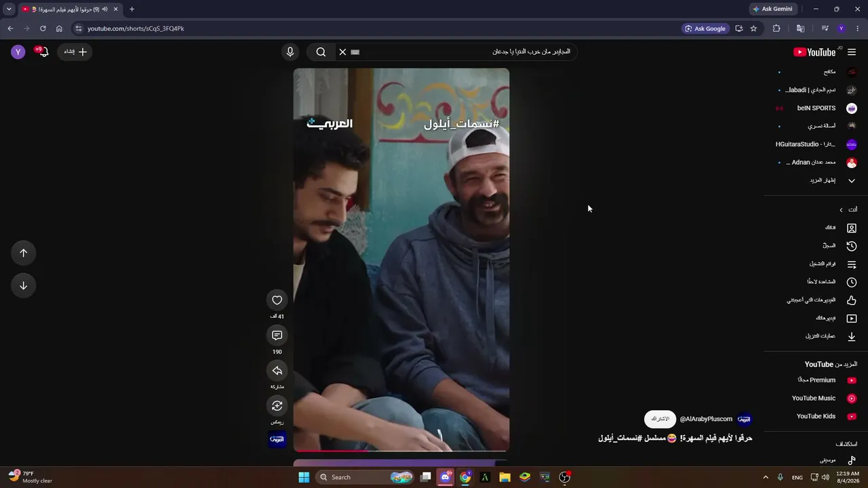The height and width of the screenshot is (488, 868).
Task: Open the Windows Start menu
Action: pos(304,477)
